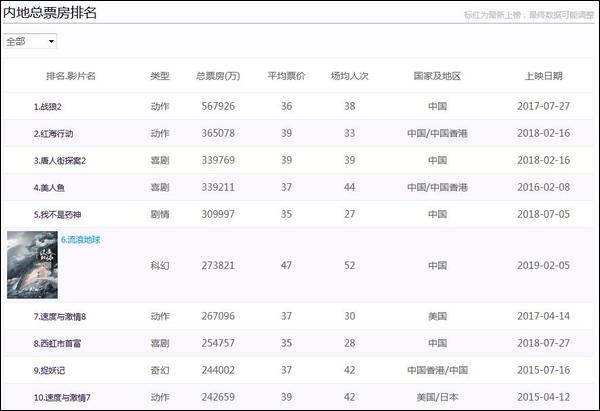The image size is (600, 411).
Task: Open the 3.唐人街探案2 movie entry
Action: (60, 161)
